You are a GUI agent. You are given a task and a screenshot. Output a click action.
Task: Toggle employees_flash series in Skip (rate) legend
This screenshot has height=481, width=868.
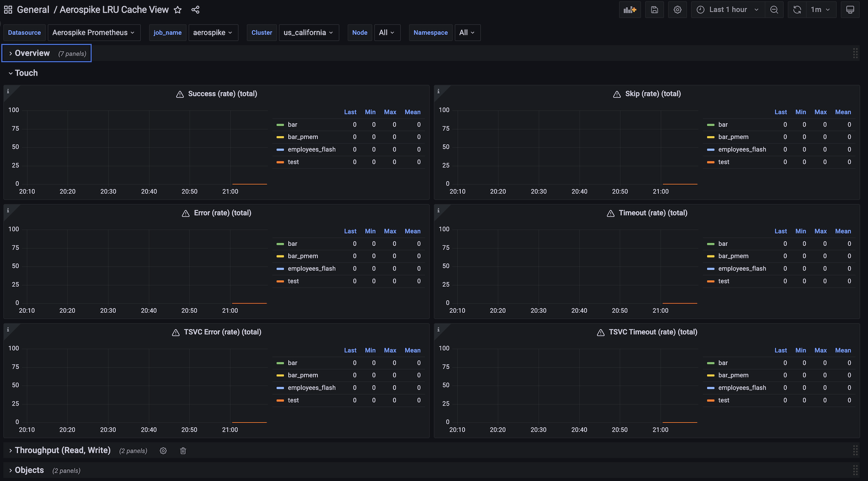point(742,150)
